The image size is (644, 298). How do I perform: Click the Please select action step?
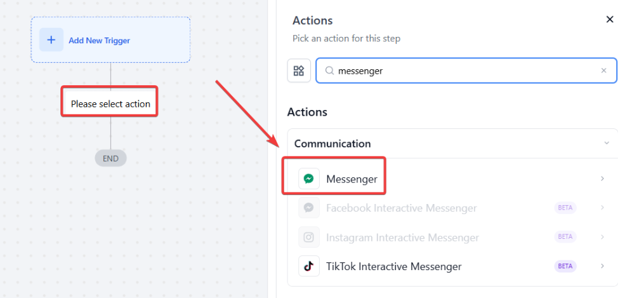pyautogui.click(x=110, y=104)
